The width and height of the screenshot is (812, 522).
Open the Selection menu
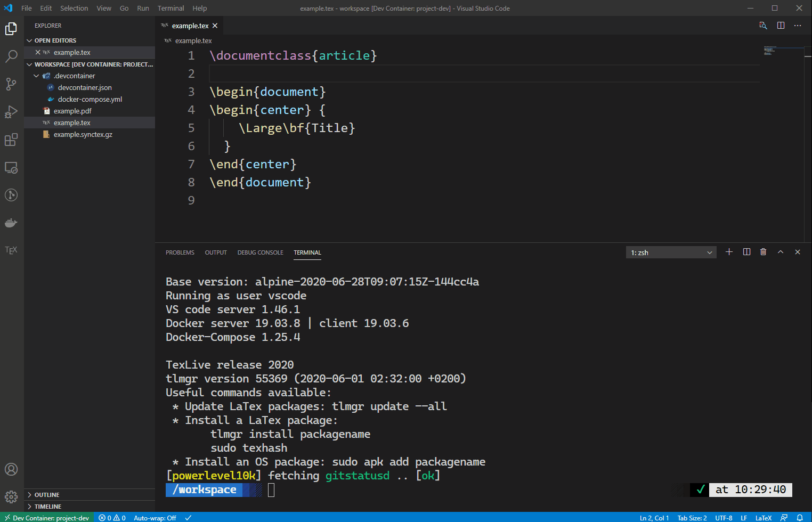coord(74,8)
